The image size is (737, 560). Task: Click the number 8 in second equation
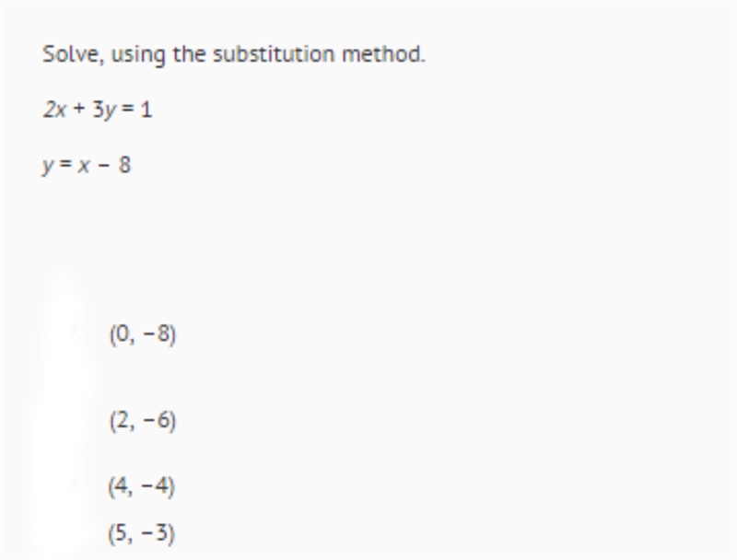(124, 165)
